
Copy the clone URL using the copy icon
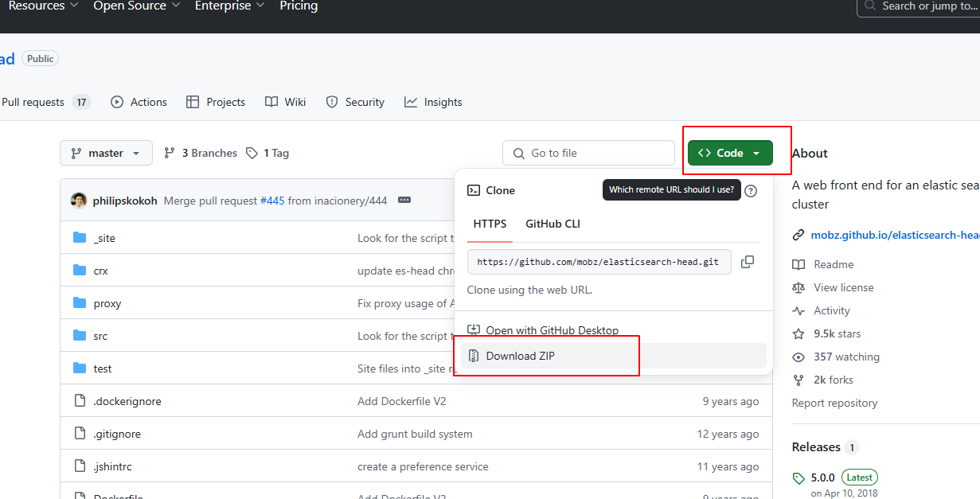(747, 261)
